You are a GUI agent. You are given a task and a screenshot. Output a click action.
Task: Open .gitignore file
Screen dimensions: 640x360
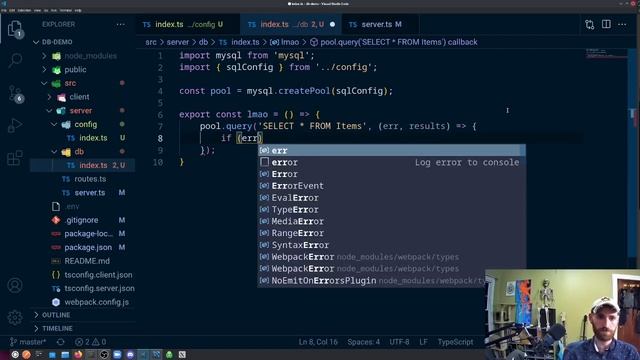click(x=82, y=220)
